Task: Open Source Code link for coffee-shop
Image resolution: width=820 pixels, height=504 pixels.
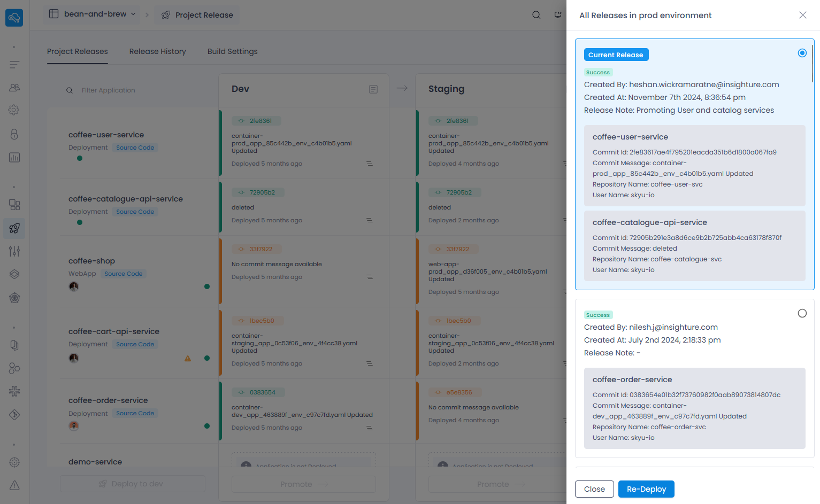Action: coord(124,274)
